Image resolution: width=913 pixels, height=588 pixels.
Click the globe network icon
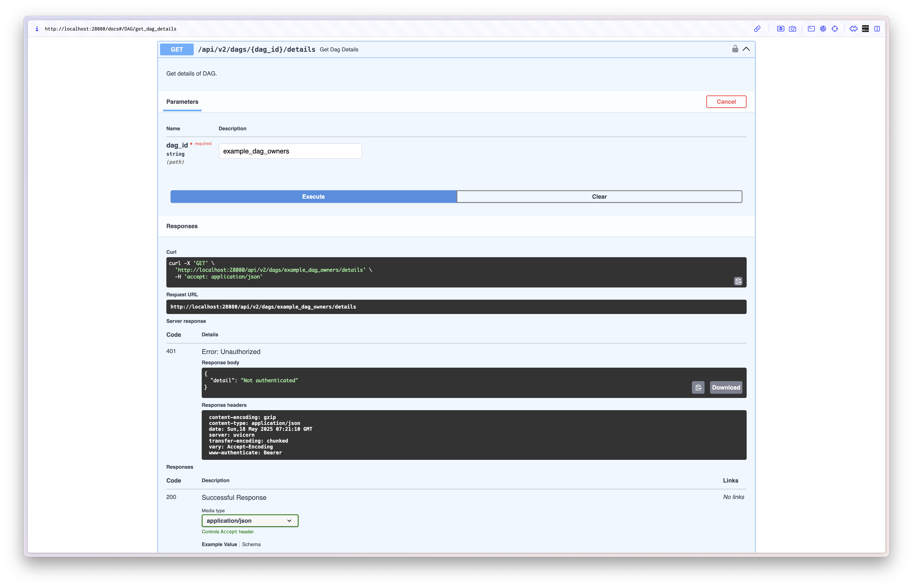pos(823,29)
